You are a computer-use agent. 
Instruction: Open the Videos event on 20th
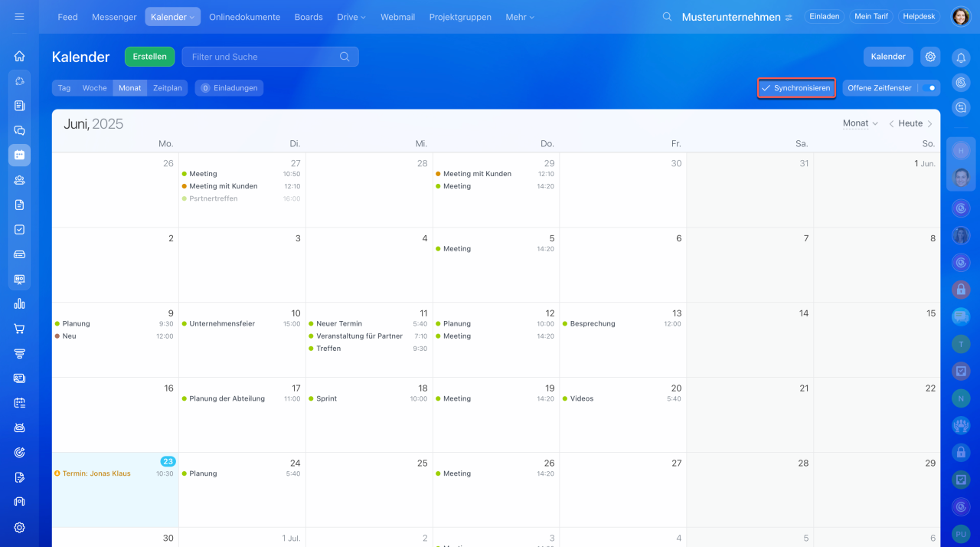click(x=622, y=399)
